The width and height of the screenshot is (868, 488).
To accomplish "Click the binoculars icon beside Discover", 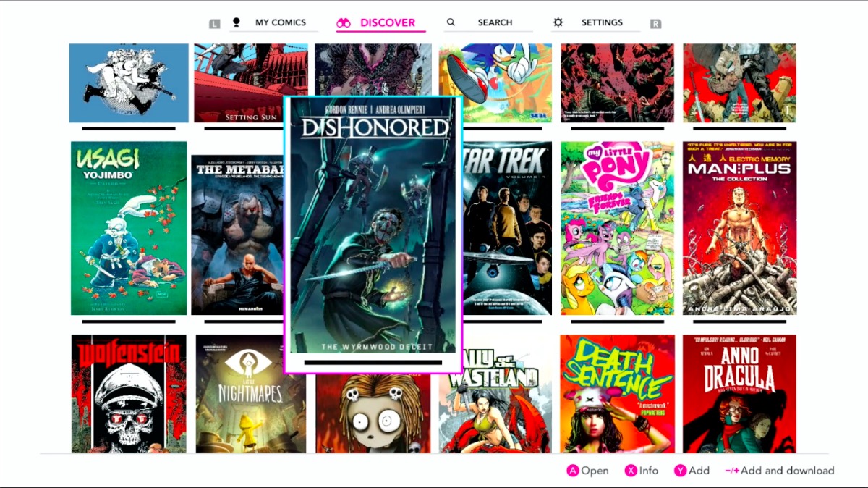I will point(344,23).
